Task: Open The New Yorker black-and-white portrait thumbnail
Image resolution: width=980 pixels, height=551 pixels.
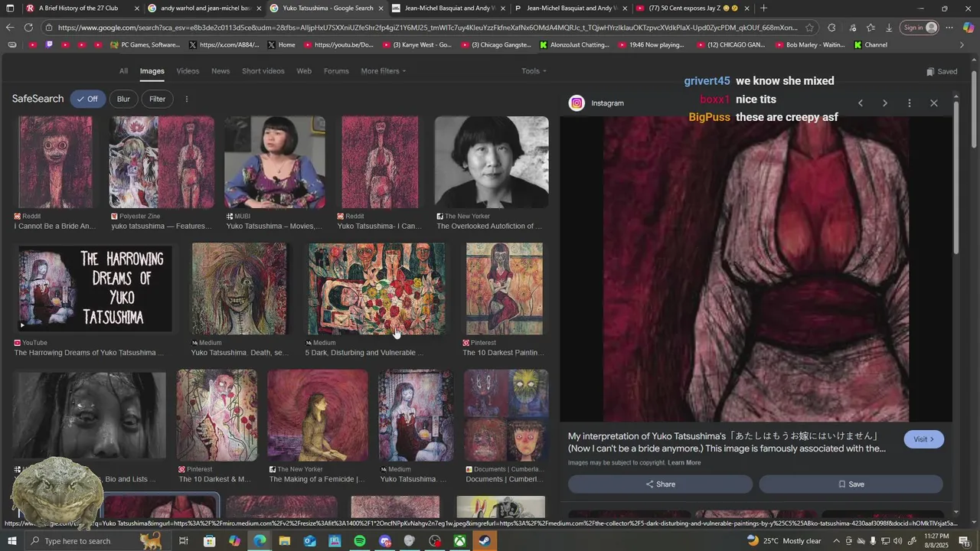Action: [x=492, y=161]
